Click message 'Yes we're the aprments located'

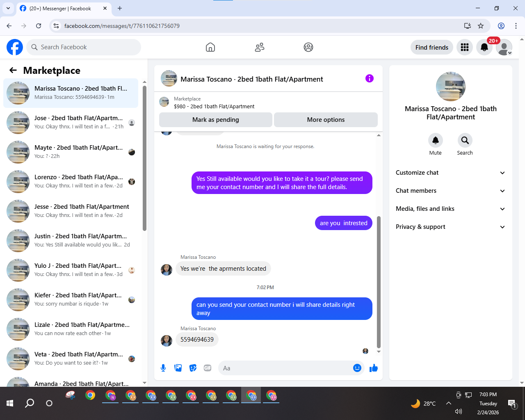point(223,269)
